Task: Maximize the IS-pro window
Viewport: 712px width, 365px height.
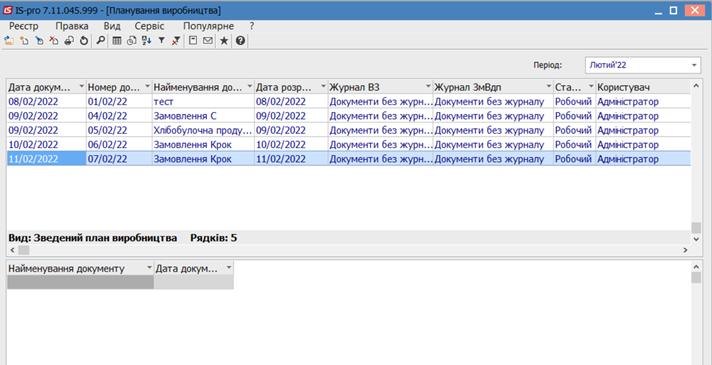Action: click(x=673, y=10)
